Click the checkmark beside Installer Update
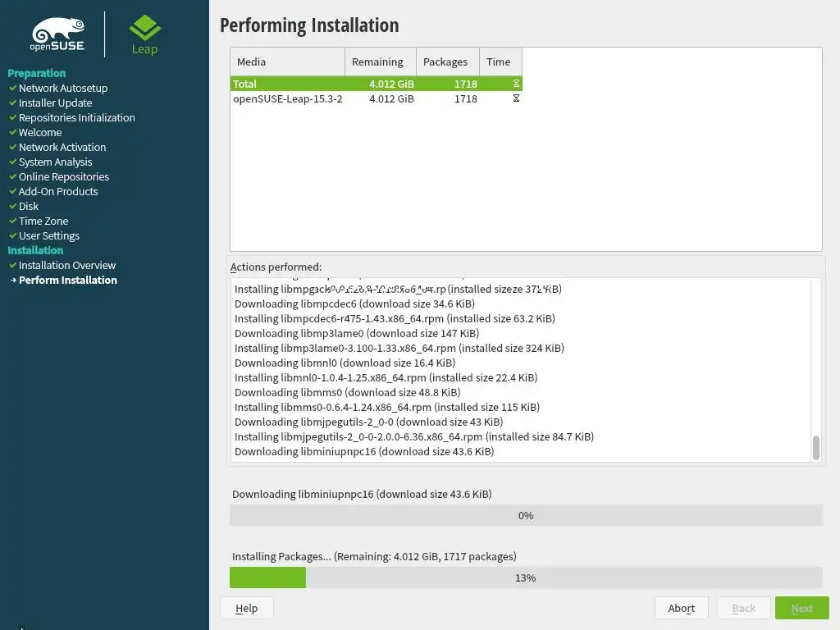 pos(13,103)
